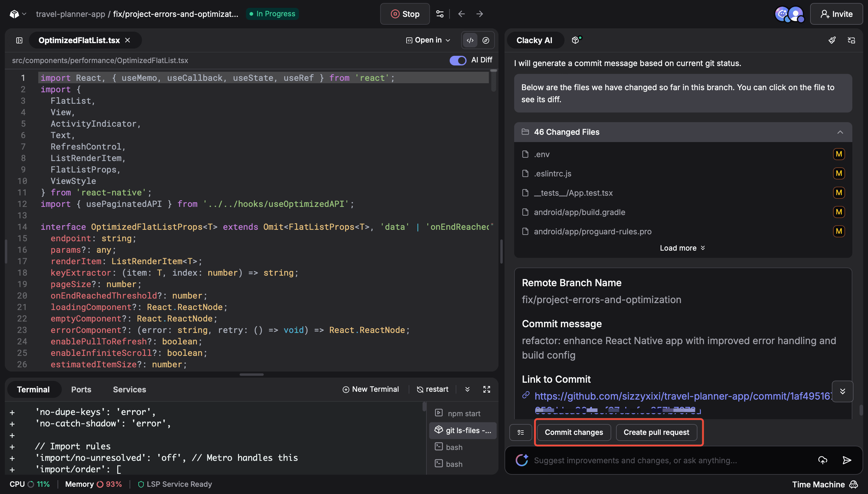Click the code editor vertical scrollbar

pyautogui.click(x=494, y=81)
